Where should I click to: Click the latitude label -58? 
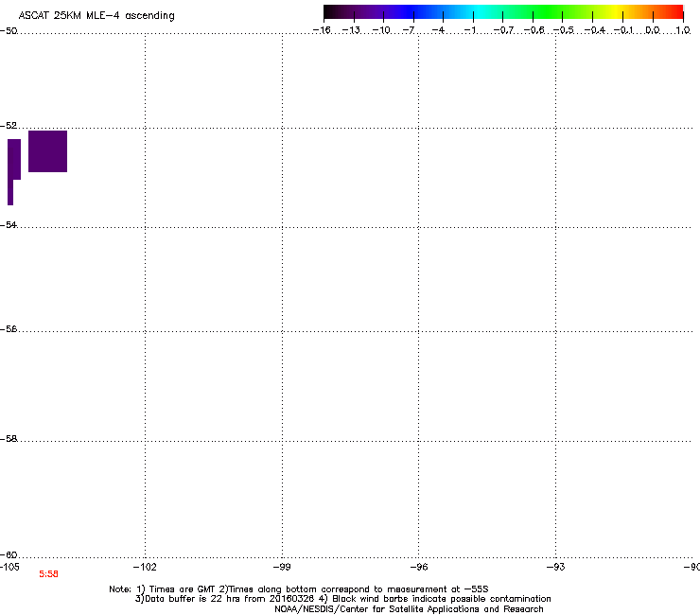[x=9, y=439]
